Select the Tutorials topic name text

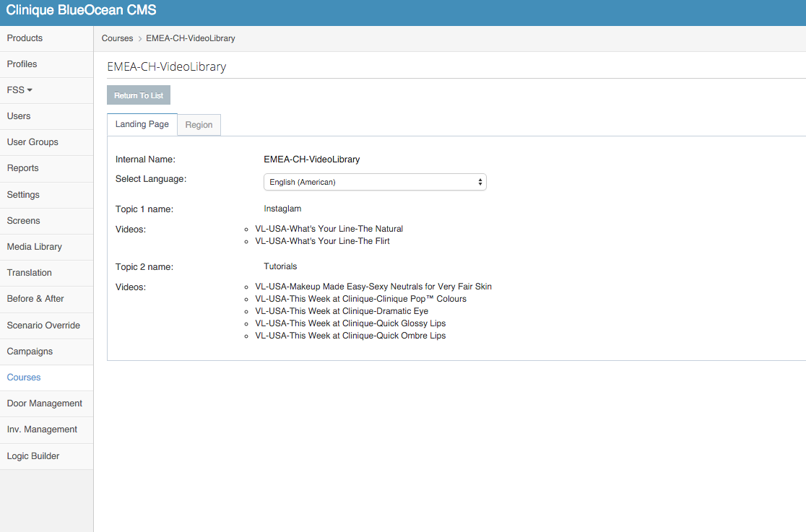coord(281,266)
